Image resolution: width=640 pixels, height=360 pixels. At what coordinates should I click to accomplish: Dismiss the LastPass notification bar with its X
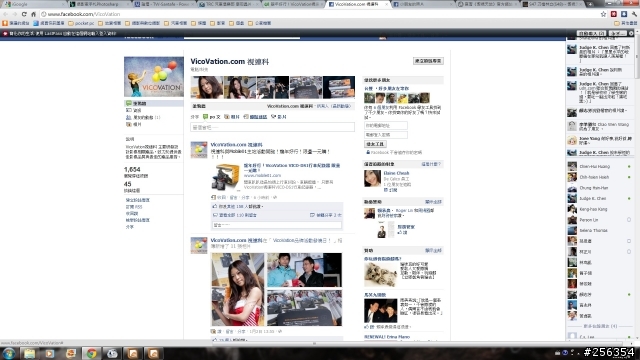tap(631, 33)
